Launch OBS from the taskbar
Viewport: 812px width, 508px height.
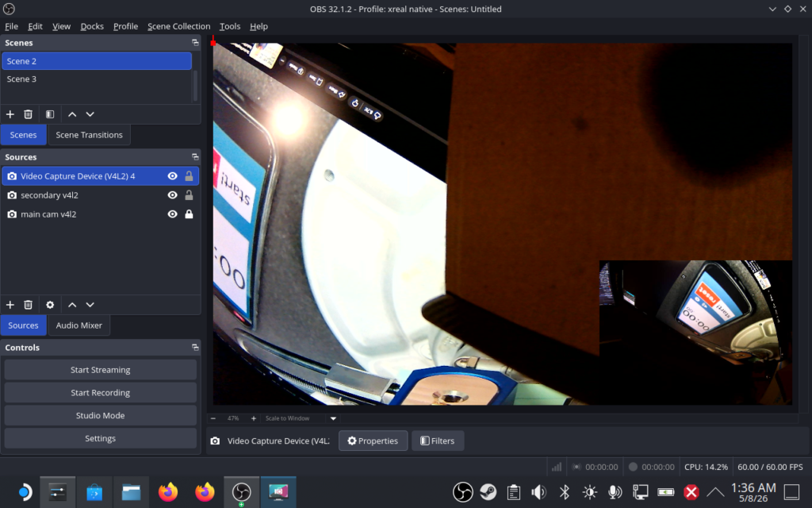pyautogui.click(x=241, y=492)
